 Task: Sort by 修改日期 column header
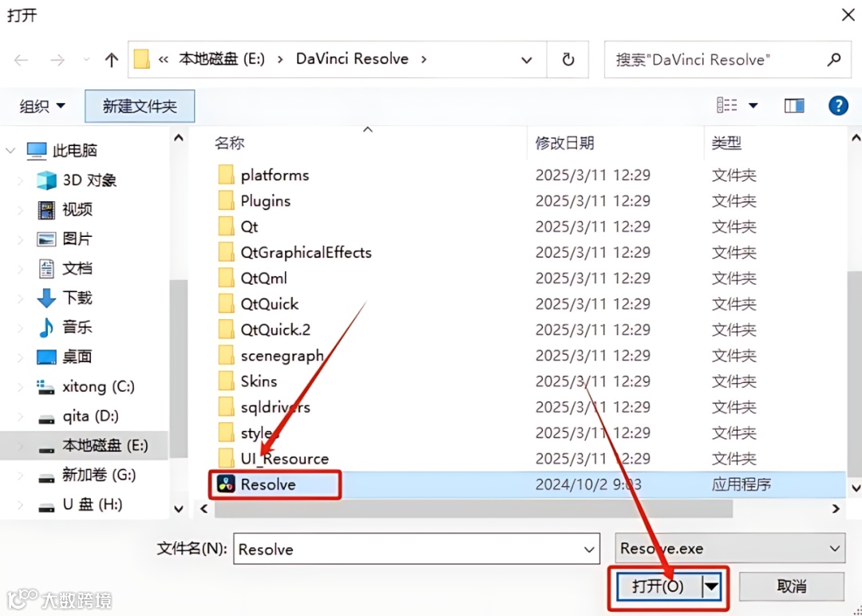pos(564,143)
